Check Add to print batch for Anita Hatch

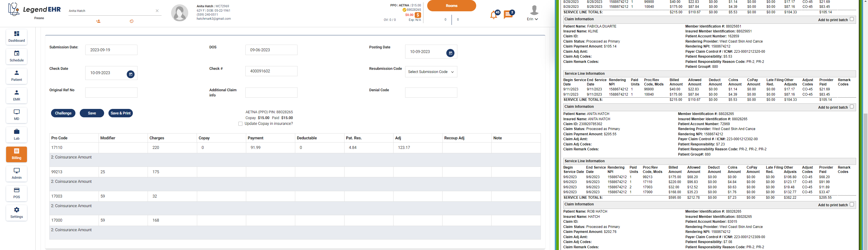851,107
